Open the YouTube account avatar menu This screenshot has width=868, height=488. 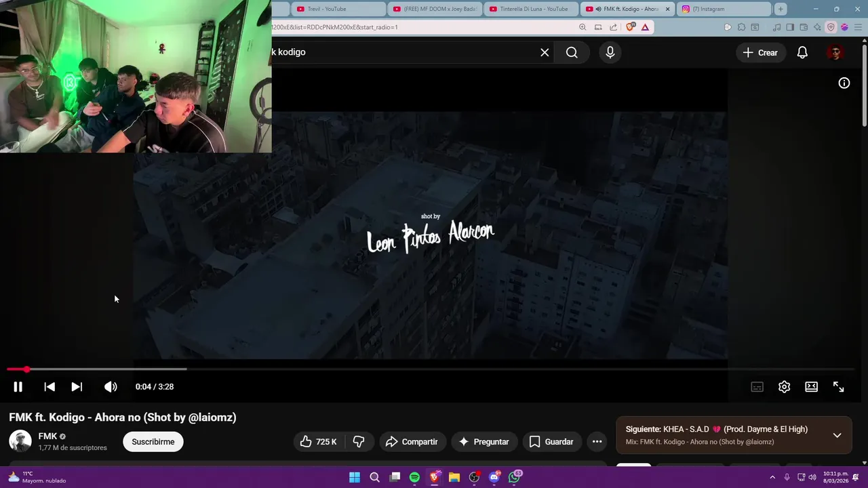click(835, 52)
